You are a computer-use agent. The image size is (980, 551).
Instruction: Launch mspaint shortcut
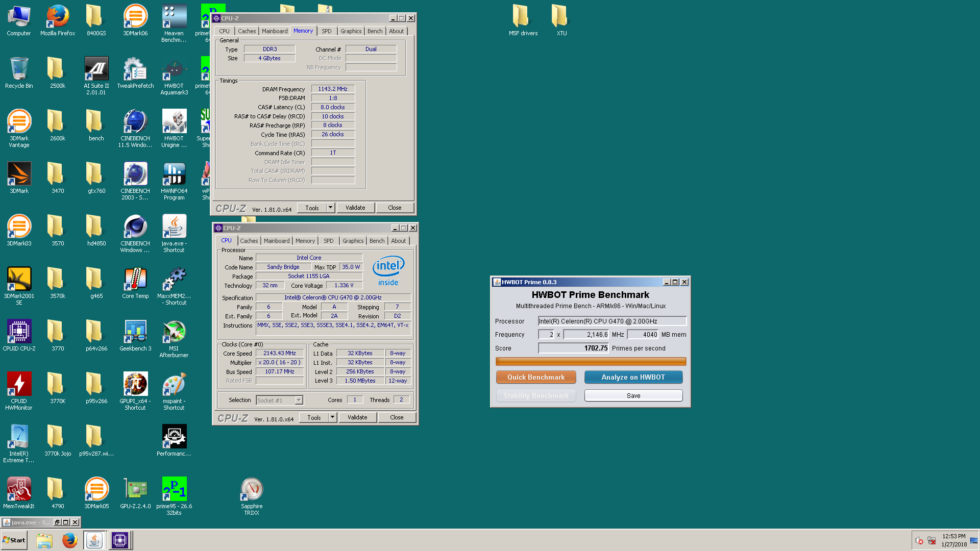coord(174,391)
